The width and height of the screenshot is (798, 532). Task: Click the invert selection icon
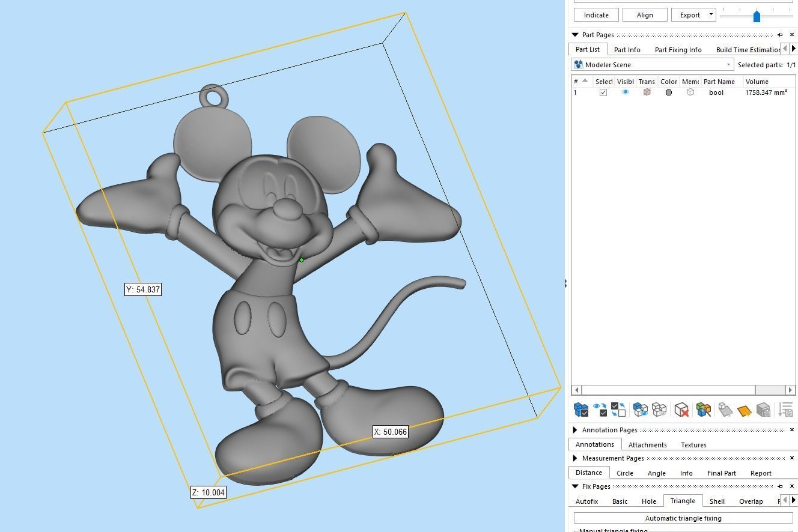point(618,410)
